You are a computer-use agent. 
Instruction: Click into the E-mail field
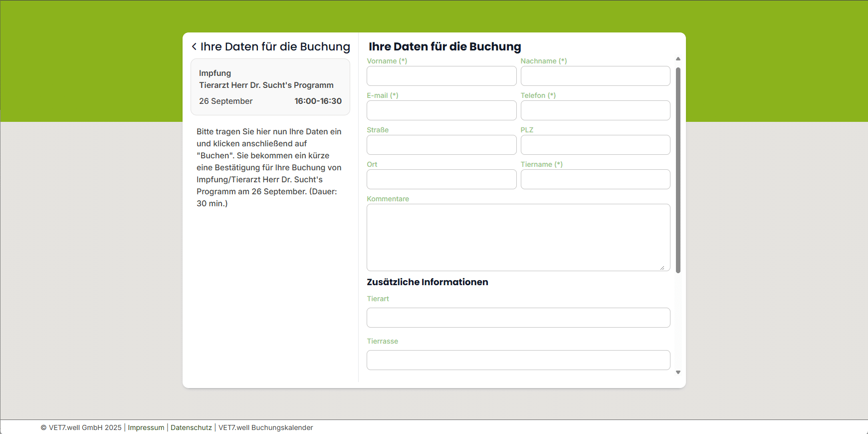pyautogui.click(x=441, y=110)
